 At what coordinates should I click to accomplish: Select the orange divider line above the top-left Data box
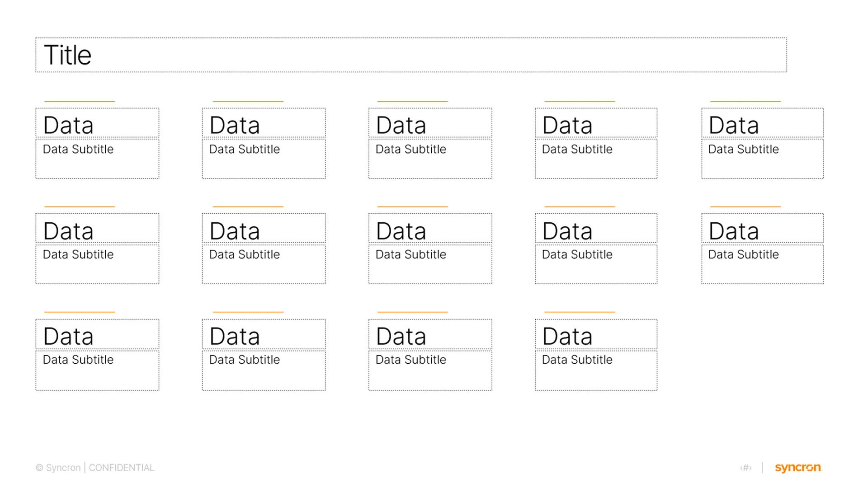[79, 100]
